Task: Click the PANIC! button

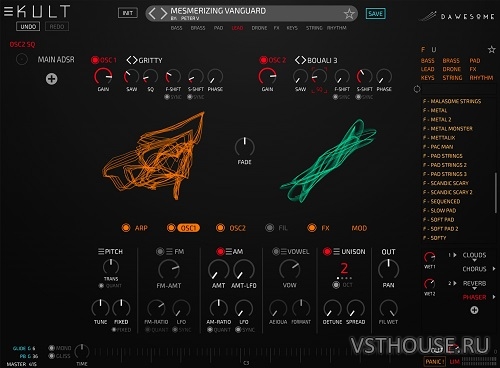Action: (x=435, y=362)
